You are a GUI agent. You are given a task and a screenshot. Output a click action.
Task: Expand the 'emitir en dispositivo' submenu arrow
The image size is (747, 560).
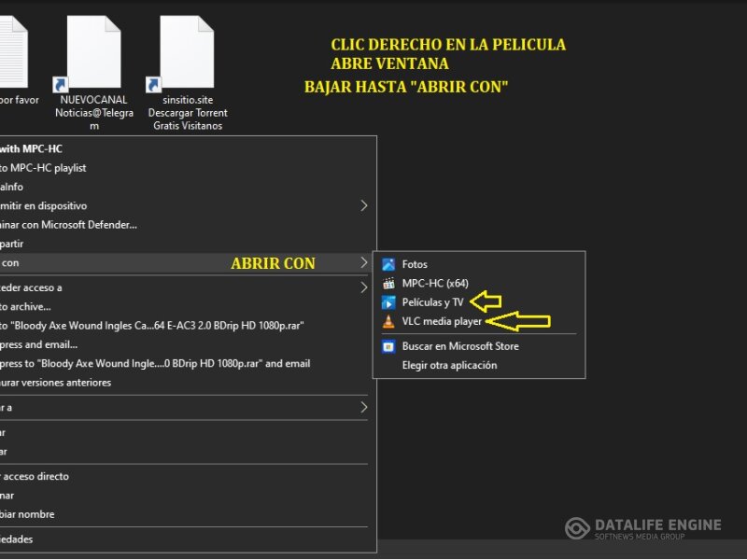(364, 205)
